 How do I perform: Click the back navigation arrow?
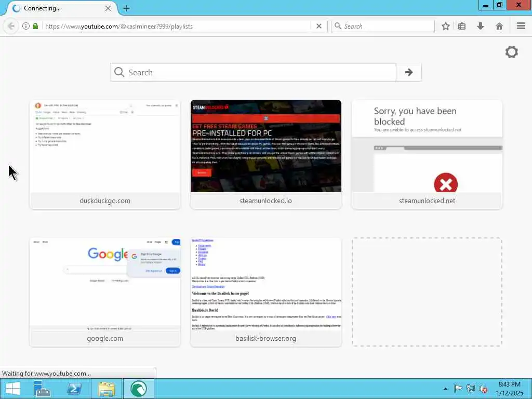[11, 26]
